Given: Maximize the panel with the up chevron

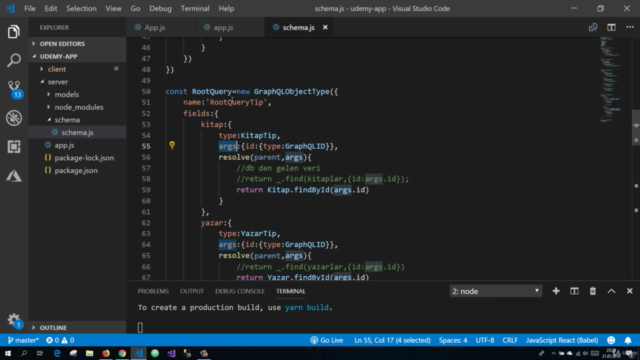Looking at the screenshot, I should click(611, 291).
